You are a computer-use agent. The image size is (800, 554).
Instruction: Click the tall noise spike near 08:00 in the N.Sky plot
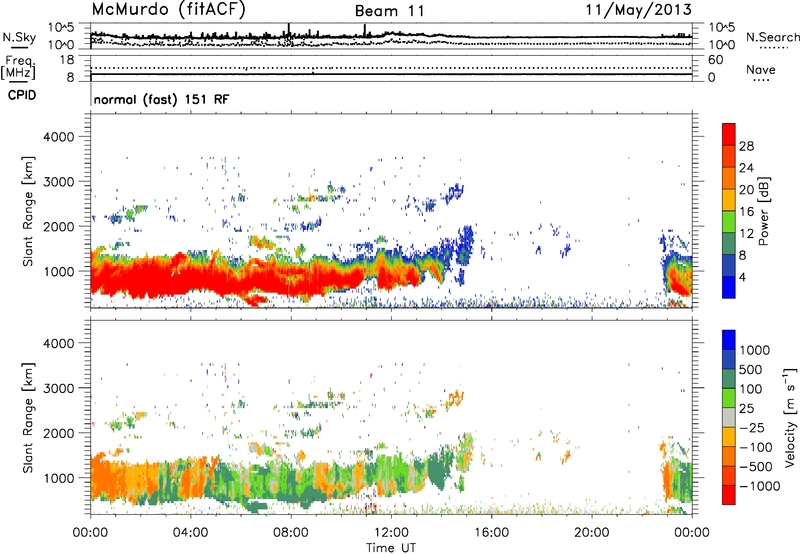(289, 31)
